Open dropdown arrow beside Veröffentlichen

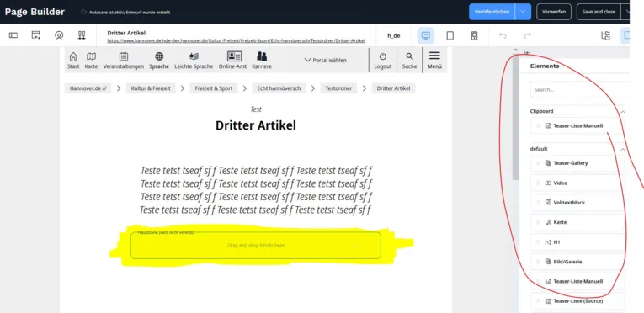(x=523, y=12)
